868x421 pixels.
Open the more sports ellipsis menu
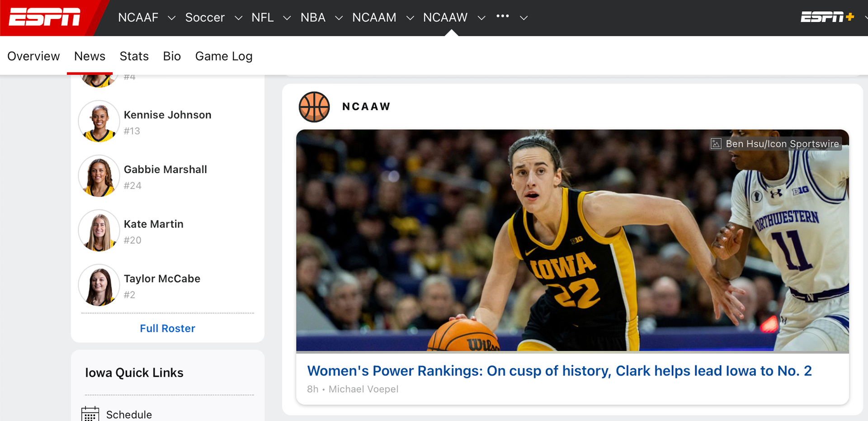click(x=502, y=16)
